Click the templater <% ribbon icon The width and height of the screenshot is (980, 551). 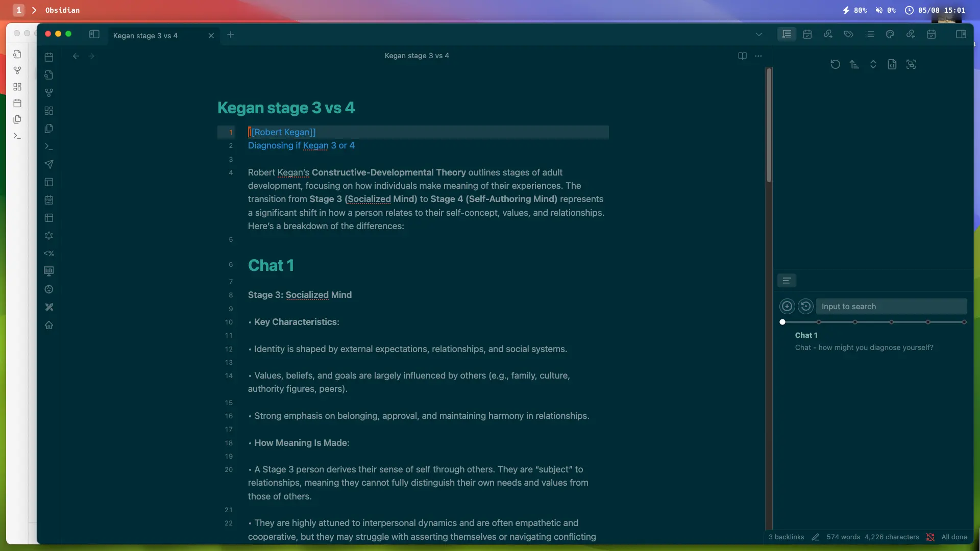[49, 254]
